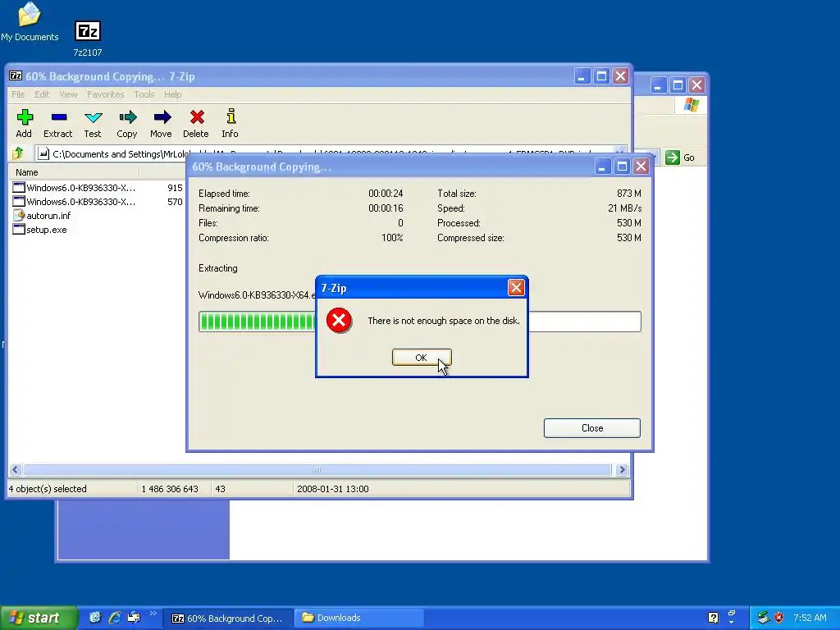Click the 7-Zip title bar icon
Viewport: 840px width, 630px height.
[16, 76]
